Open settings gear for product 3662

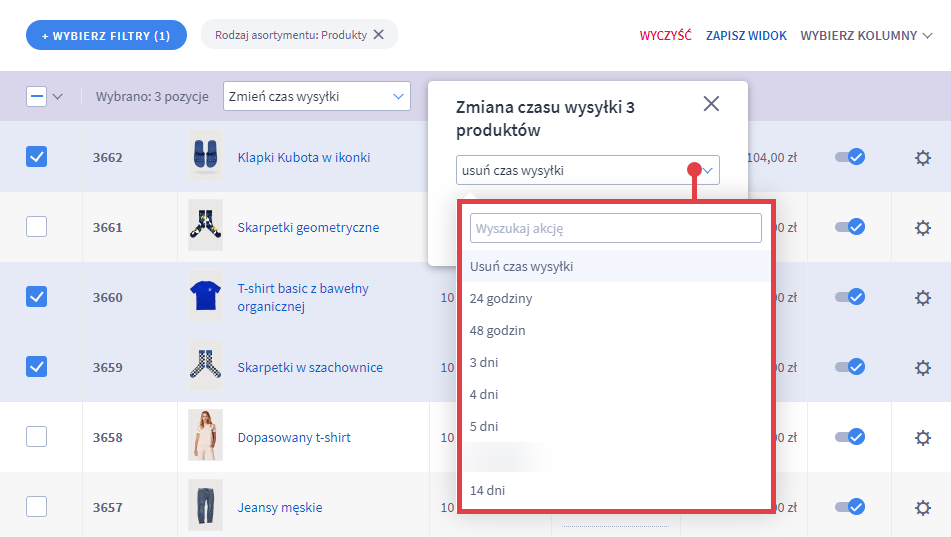[923, 157]
